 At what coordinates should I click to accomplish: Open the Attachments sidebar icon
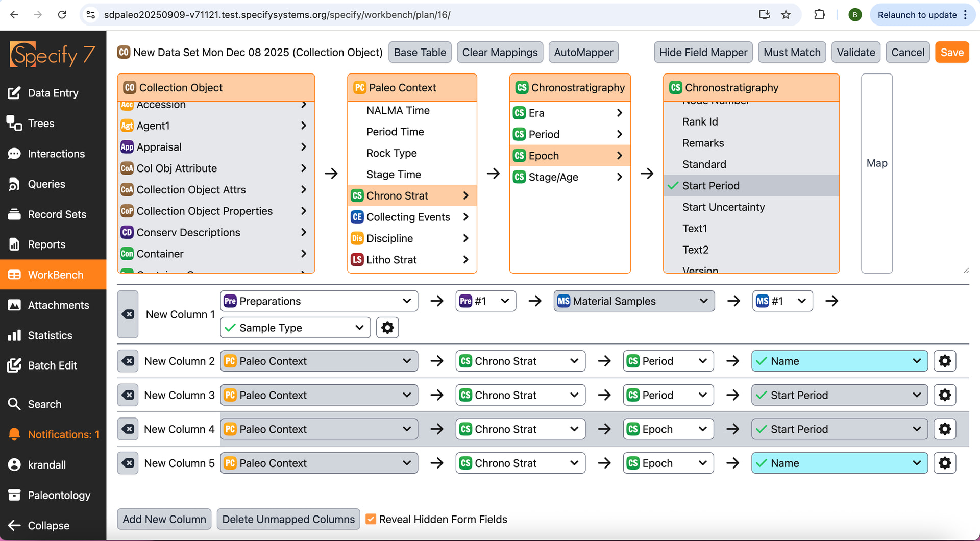point(14,305)
